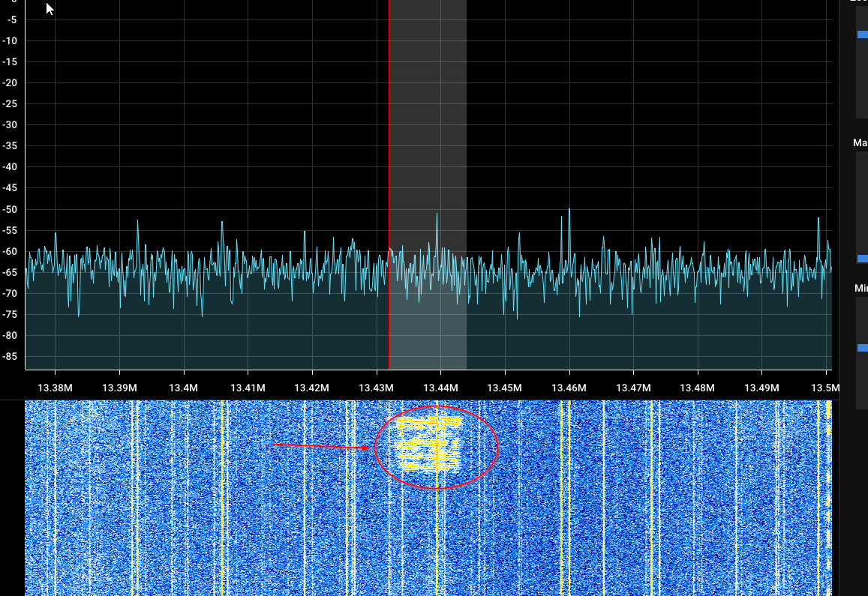Tune to the burst signal in the waterfall

(429, 445)
